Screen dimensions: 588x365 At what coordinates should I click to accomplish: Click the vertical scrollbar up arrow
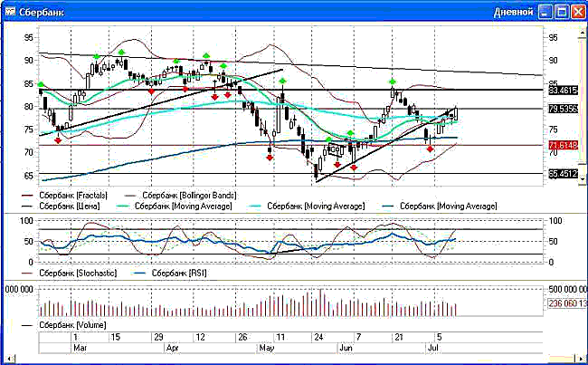[x=582, y=33]
